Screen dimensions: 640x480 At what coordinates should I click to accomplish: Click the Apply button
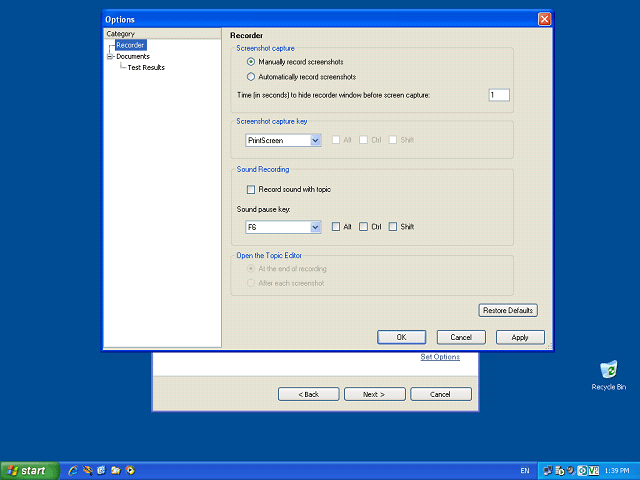tap(520, 337)
